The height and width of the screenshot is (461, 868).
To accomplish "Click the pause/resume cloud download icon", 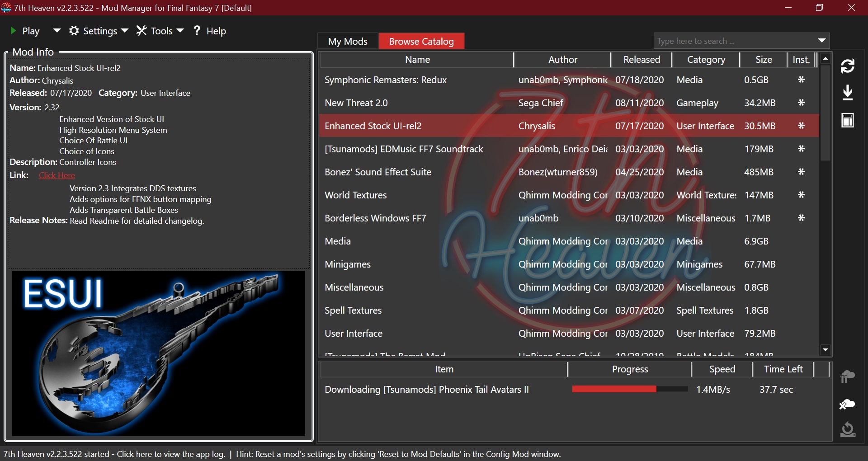I will tap(848, 376).
